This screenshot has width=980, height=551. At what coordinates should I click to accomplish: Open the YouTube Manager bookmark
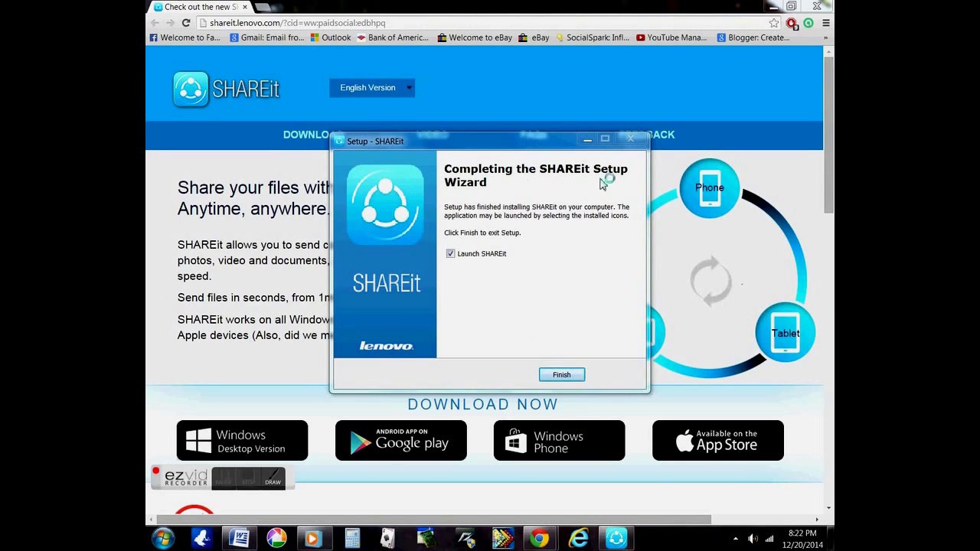click(x=671, y=37)
